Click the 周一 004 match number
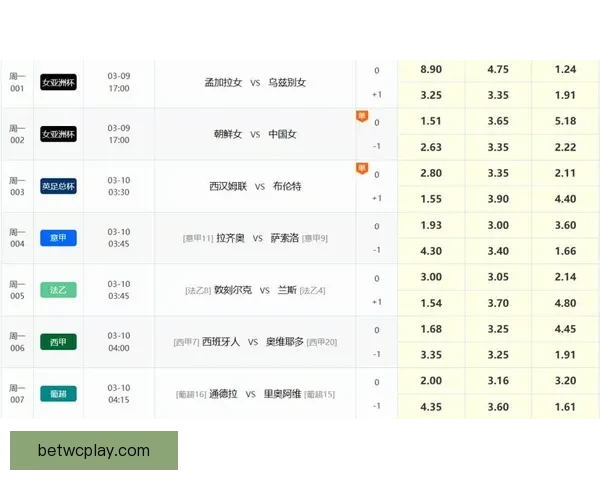This screenshot has height=480, width=600. coord(17,238)
